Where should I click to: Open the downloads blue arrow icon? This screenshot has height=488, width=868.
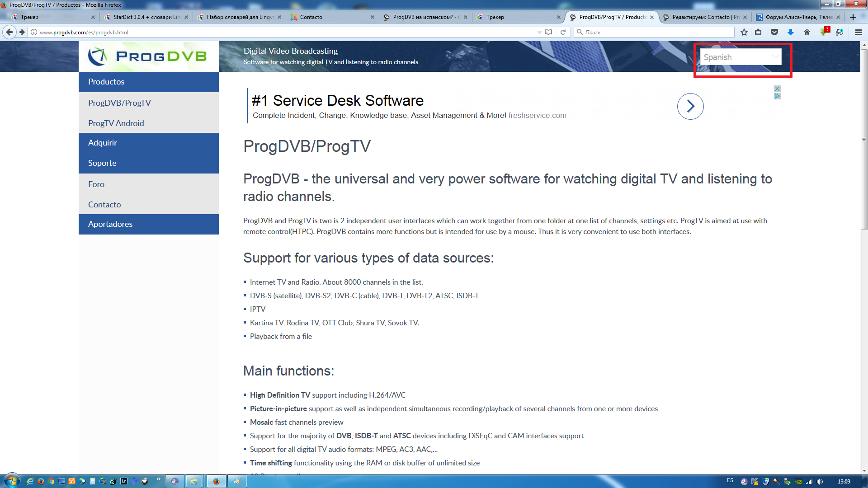(791, 32)
